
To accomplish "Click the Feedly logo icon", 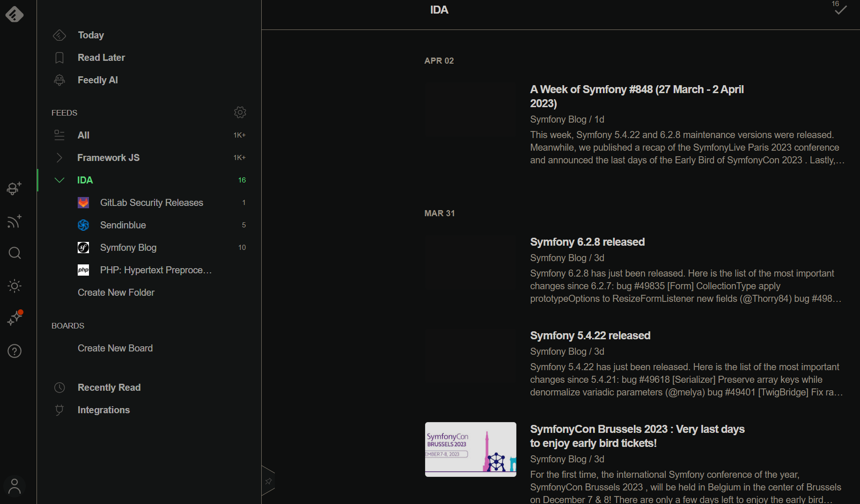I will pos(15,14).
